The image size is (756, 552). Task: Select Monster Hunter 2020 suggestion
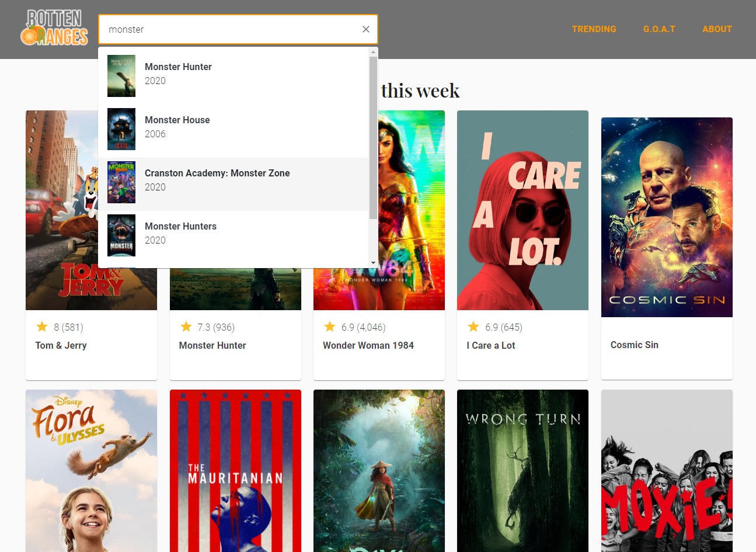(x=234, y=76)
